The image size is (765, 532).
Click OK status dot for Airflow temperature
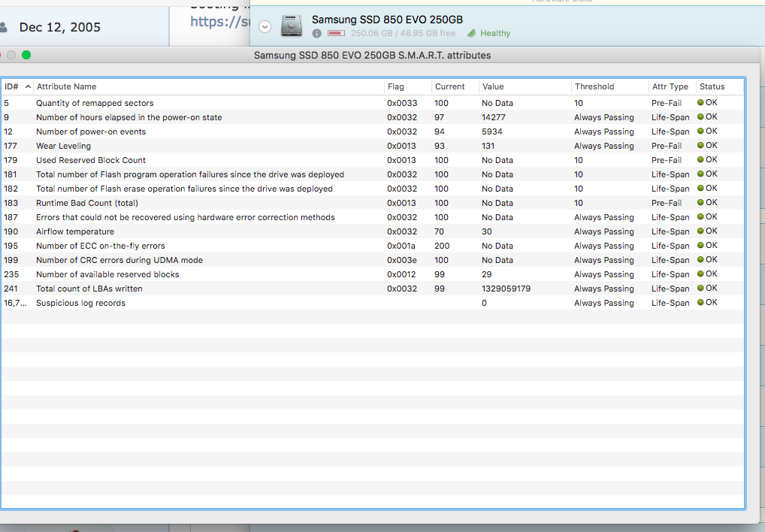point(700,231)
